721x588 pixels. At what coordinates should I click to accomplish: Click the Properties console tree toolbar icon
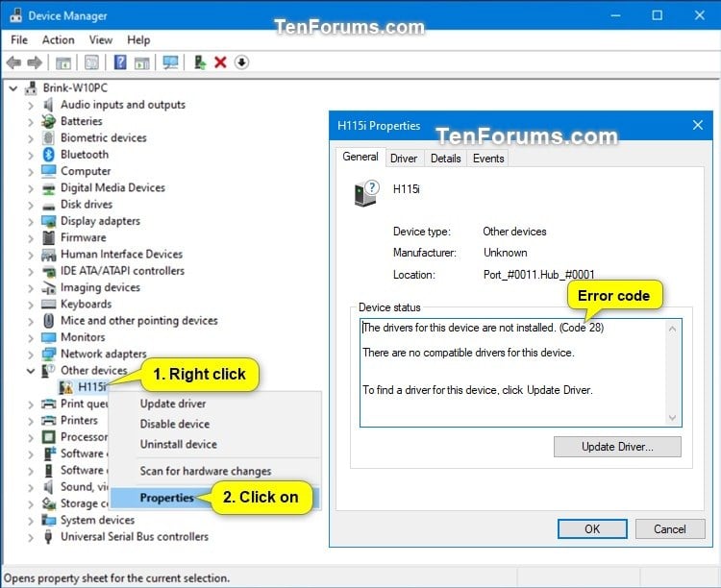(91, 62)
